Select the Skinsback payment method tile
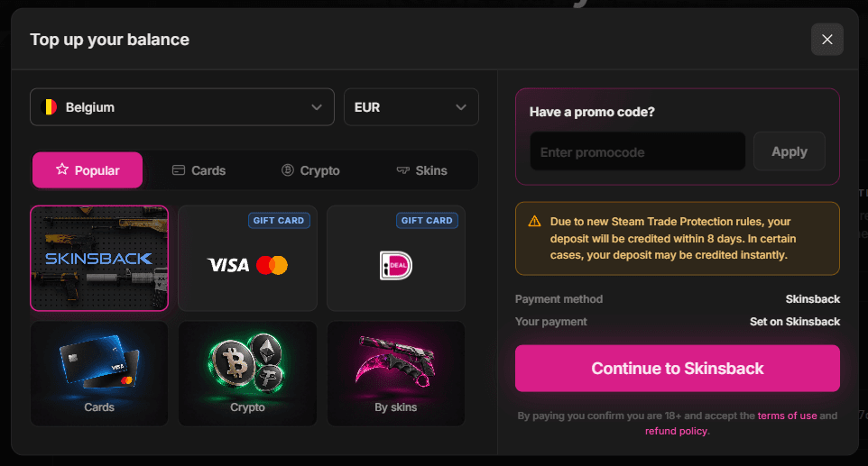Image resolution: width=868 pixels, height=466 pixels. 99,258
